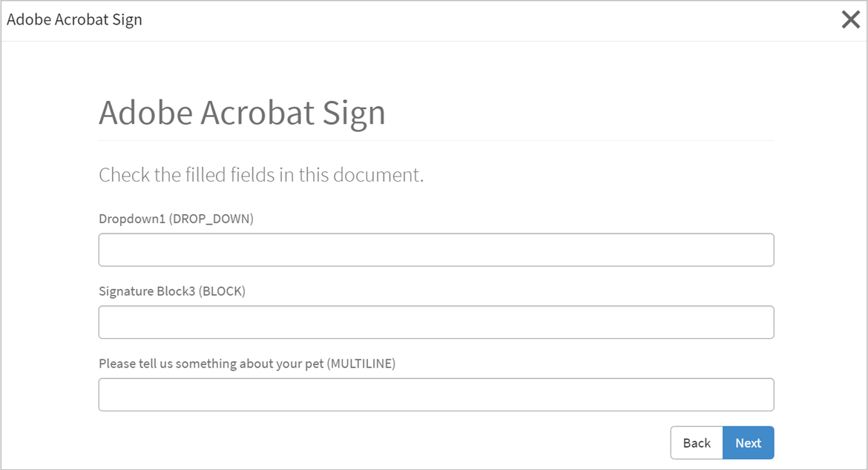
Task: Click the word DROP_DOWN in the first label
Action: (x=212, y=219)
